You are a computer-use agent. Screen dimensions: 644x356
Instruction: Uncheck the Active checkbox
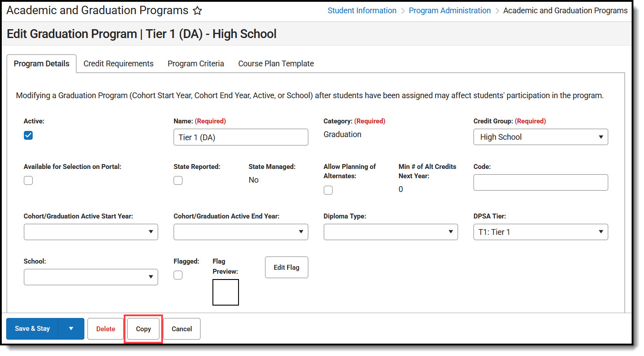coord(28,135)
